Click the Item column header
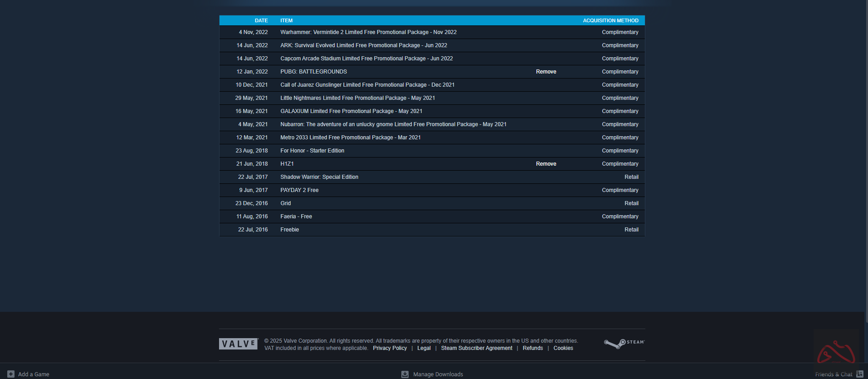The image size is (868, 379). coord(286,20)
